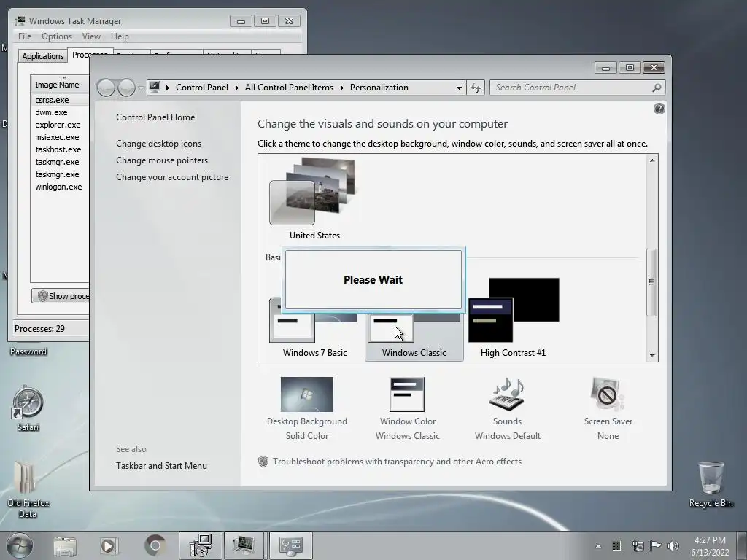Select taskhost.exe process row
The height and width of the screenshot is (560, 747).
[x=60, y=149]
